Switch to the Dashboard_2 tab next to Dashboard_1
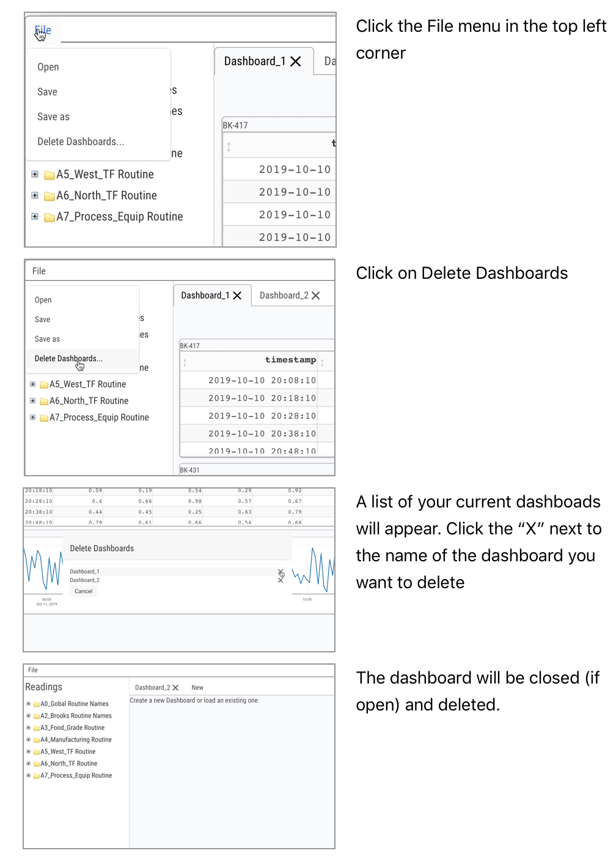The image size is (616, 856). click(x=284, y=296)
